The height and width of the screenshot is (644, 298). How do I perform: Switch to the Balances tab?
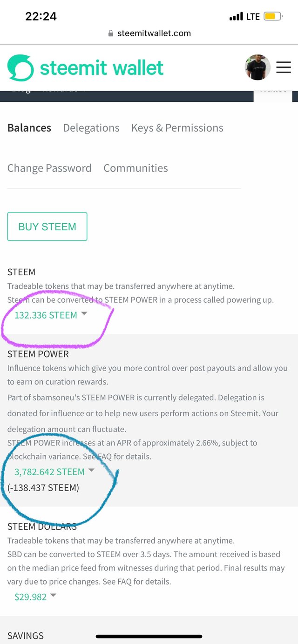(x=29, y=128)
